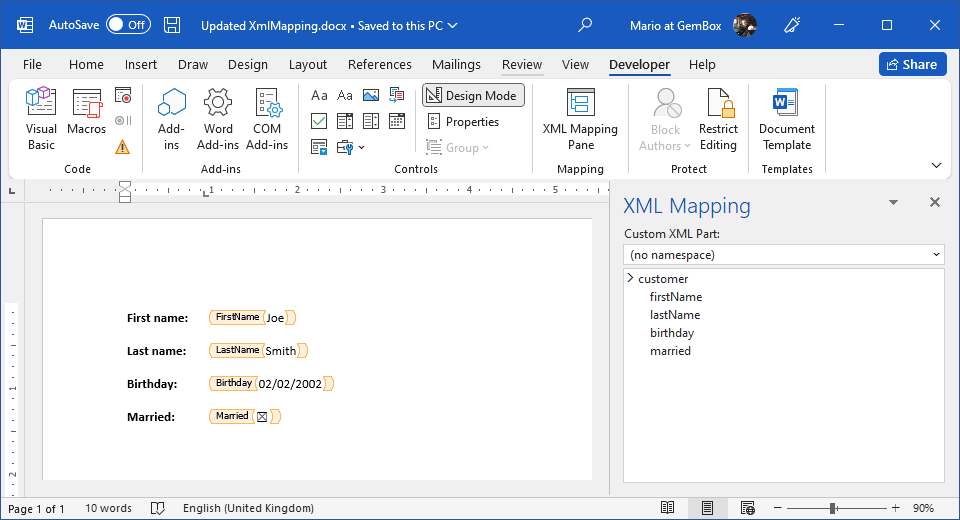The height and width of the screenshot is (520, 960).
Task: Open the File menu
Action: (x=32, y=64)
